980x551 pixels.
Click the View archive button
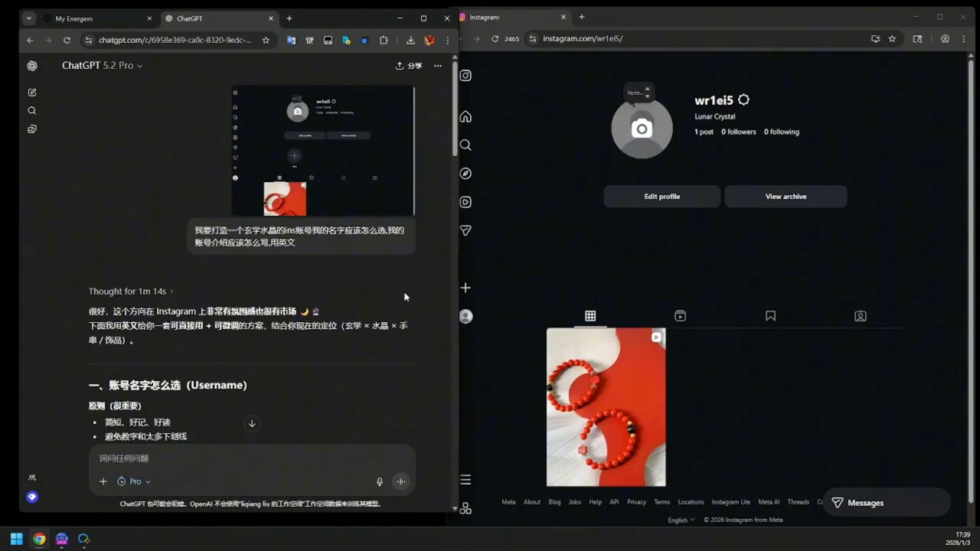786,197
